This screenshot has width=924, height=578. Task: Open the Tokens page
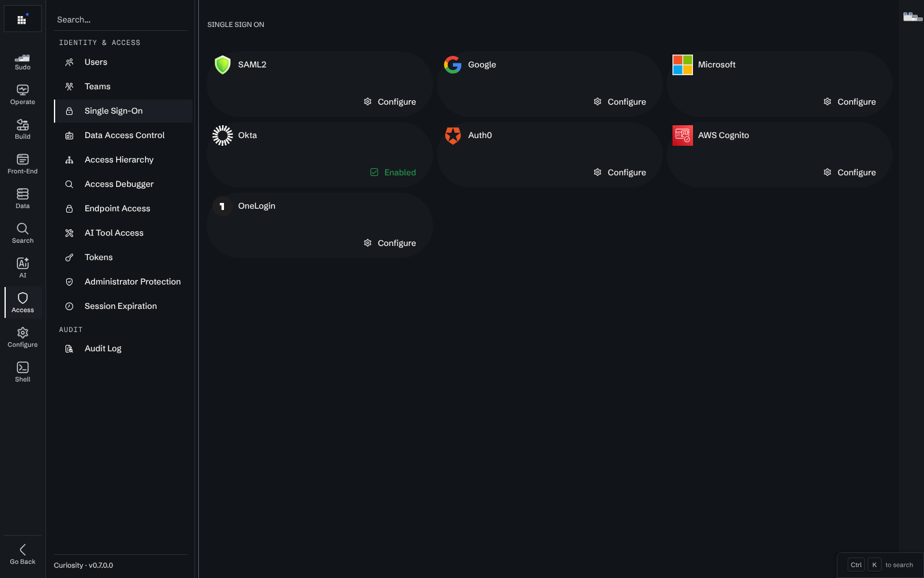[x=123, y=258]
